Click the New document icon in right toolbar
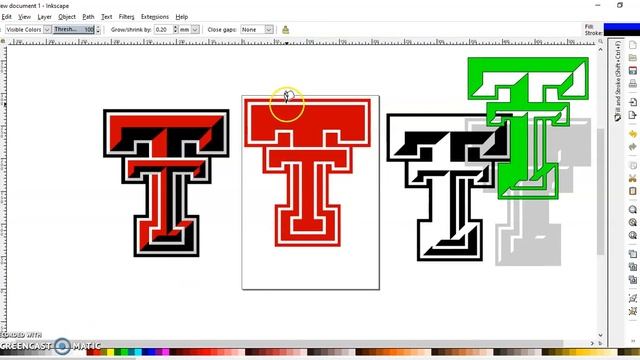Viewport: 640px width, 360px height. tap(633, 45)
